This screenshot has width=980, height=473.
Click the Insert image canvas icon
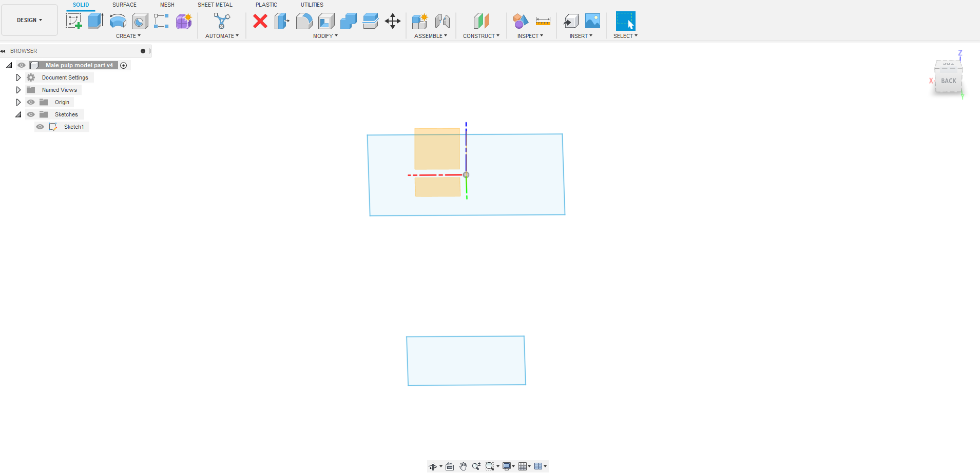[x=592, y=21]
